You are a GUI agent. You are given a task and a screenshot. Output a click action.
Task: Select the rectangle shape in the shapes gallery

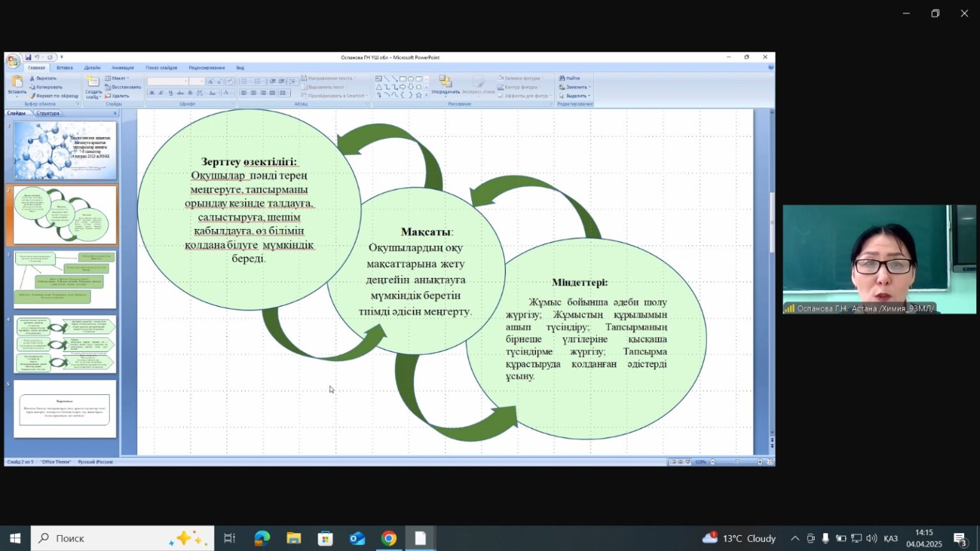click(403, 79)
